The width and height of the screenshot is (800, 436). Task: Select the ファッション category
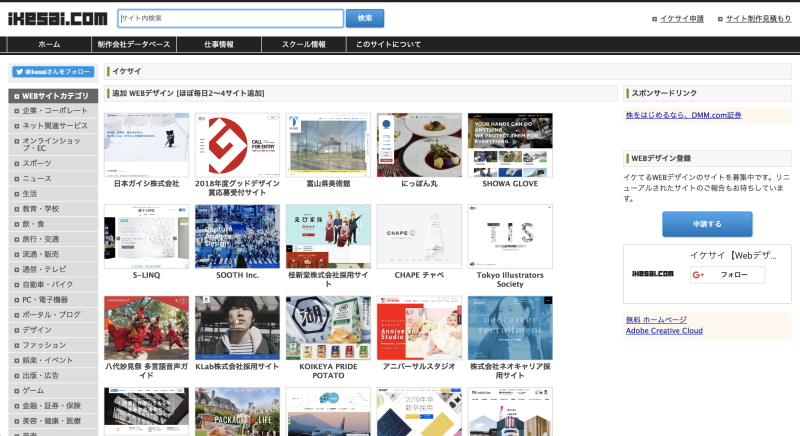(53, 345)
